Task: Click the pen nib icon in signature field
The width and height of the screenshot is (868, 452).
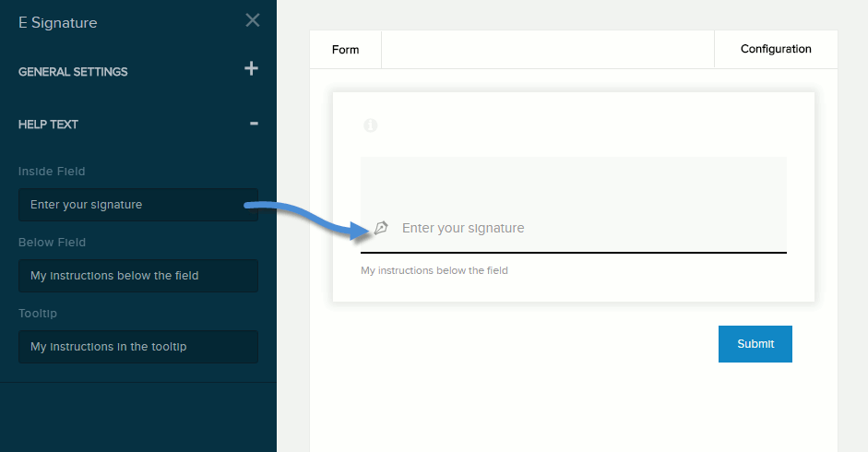Action: coord(381,228)
